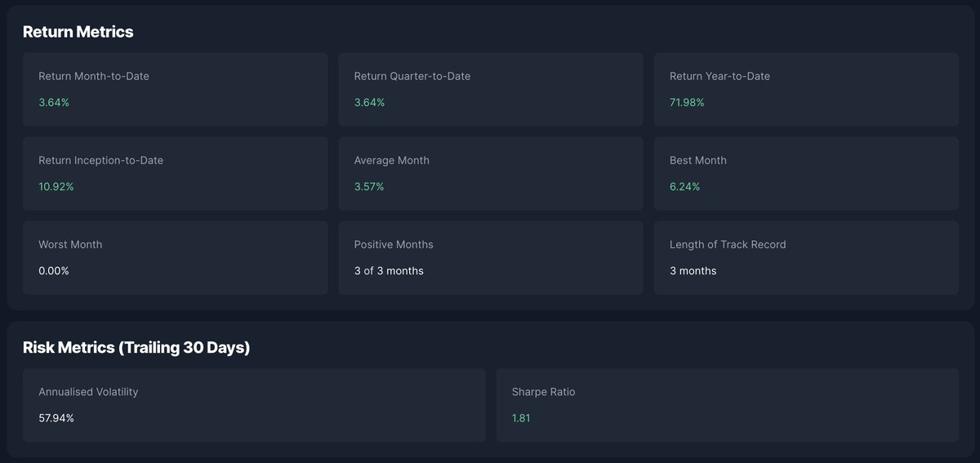980x463 pixels.
Task: Select the Average Month label
Action: pyautogui.click(x=392, y=160)
